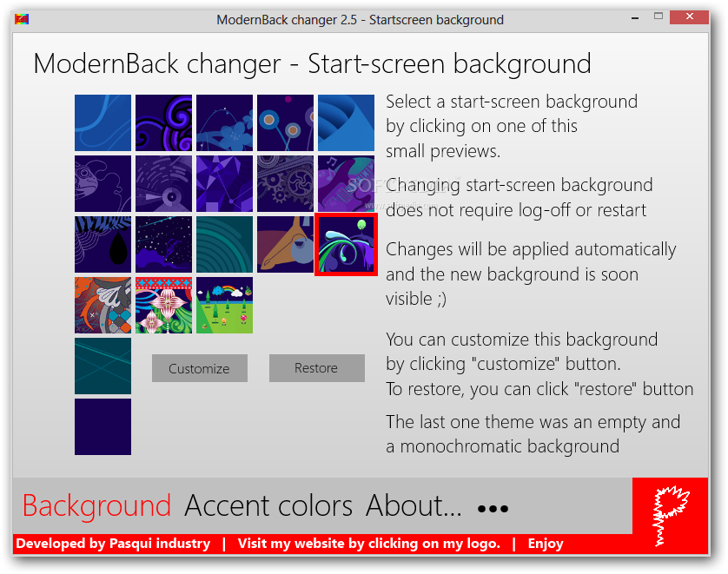Switch to the Background tab
This screenshot has height=574, width=728.
[96, 505]
